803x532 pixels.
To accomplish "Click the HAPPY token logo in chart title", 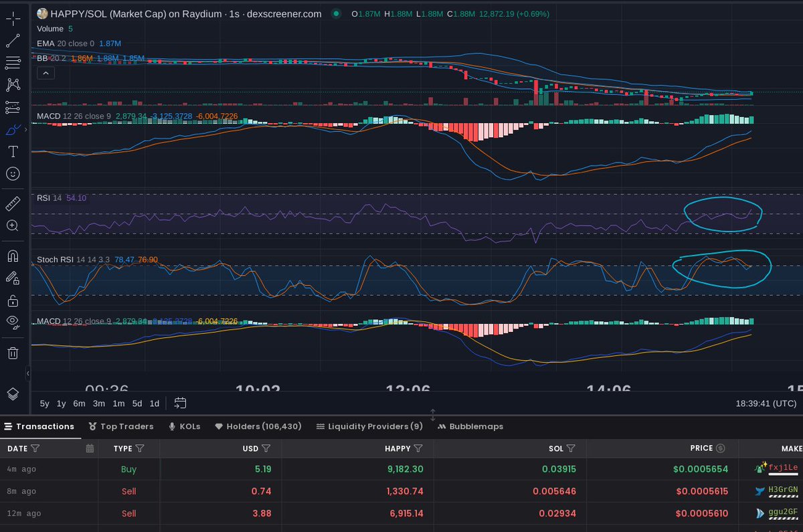I will click(42, 13).
